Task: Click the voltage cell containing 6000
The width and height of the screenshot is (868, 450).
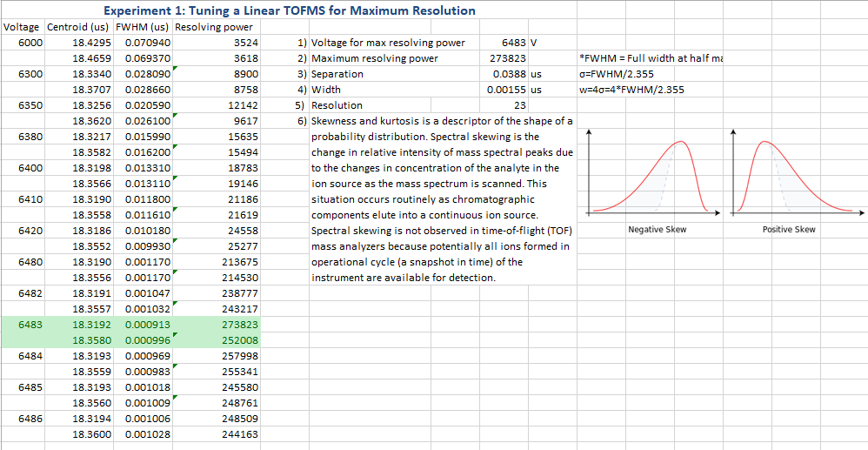Action: tap(30, 43)
